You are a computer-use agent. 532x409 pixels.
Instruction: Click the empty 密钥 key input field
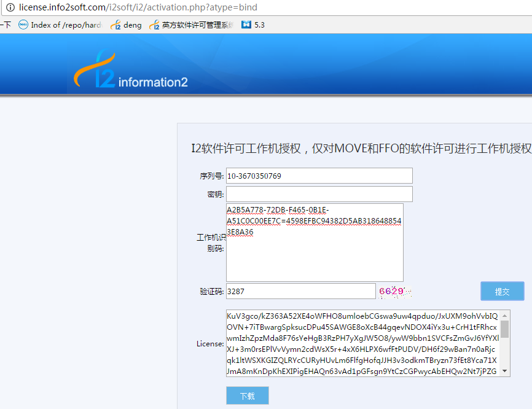(319, 194)
